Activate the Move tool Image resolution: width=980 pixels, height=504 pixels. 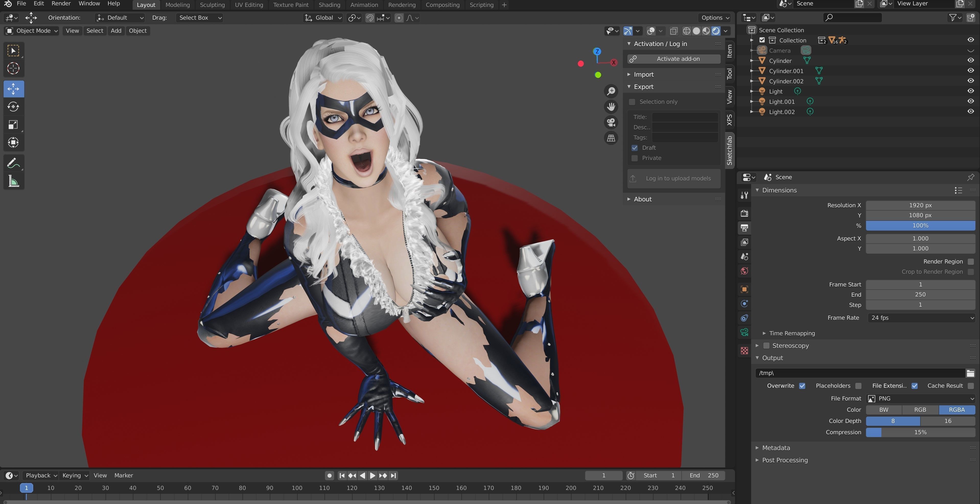click(x=13, y=89)
